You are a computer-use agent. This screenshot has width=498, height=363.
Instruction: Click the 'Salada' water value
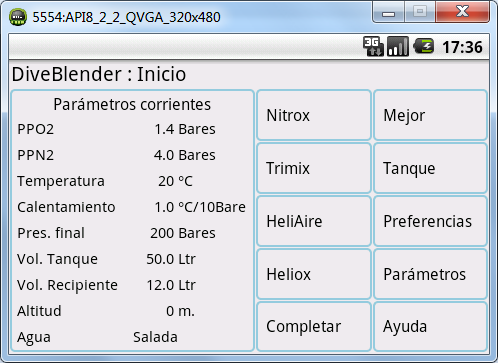tap(155, 337)
